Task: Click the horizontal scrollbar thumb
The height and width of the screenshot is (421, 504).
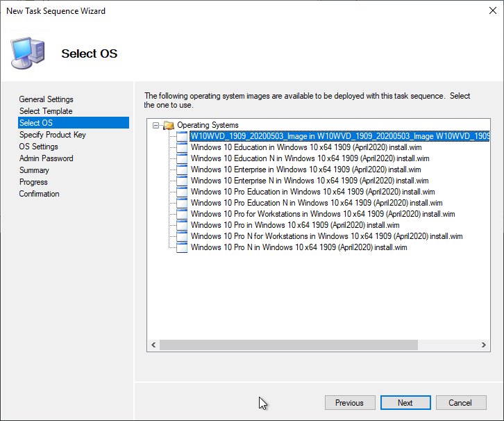Action: coord(289,345)
